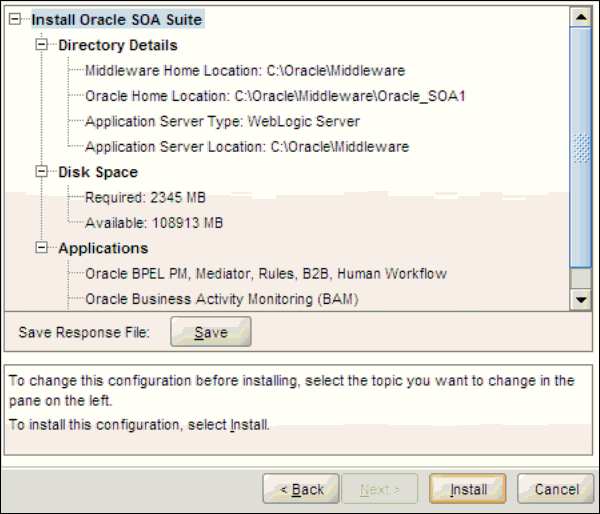Screen dimensions: 600x514
Task: Select the Install Oracle SOA Suite root item
Action: click(117, 20)
